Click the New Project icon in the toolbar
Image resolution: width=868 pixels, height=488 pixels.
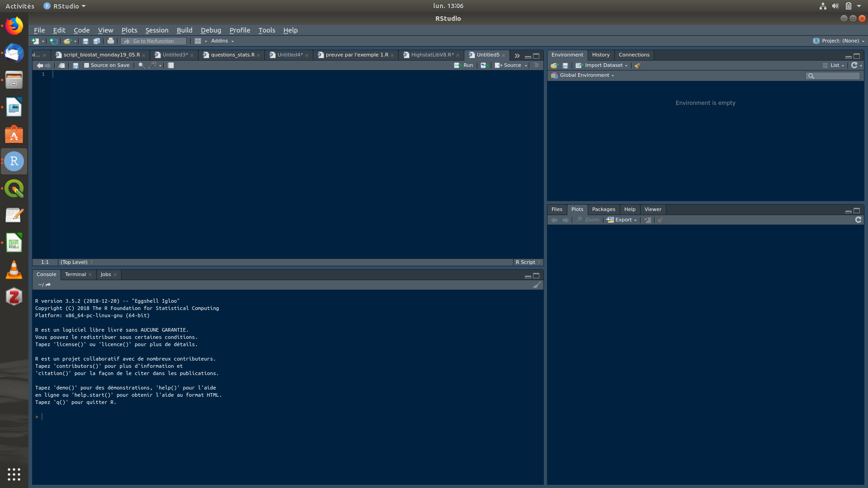pos(53,41)
